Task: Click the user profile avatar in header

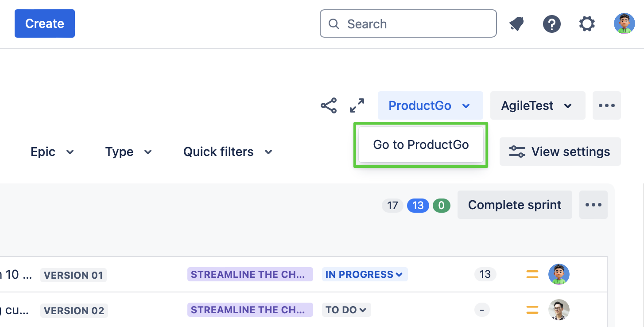Action: (624, 24)
